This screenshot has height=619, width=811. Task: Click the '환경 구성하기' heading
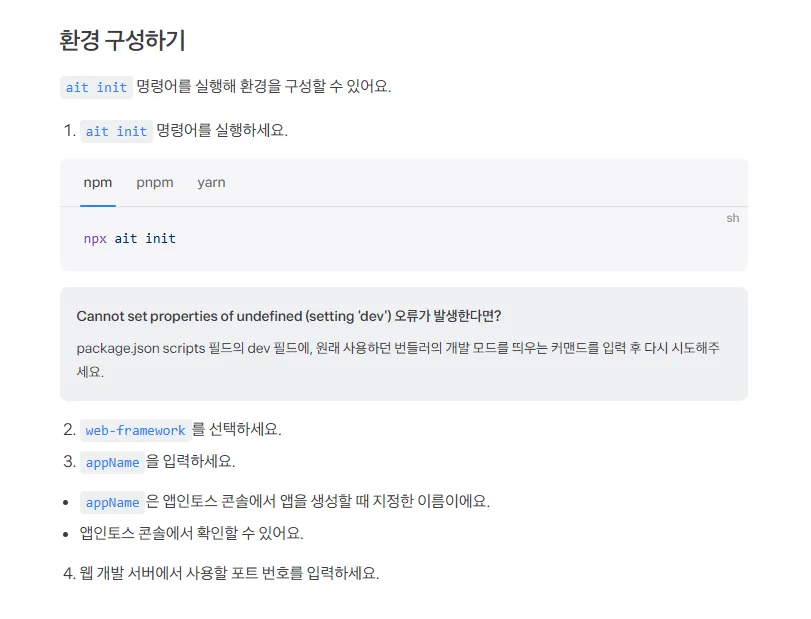tap(122, 40)
